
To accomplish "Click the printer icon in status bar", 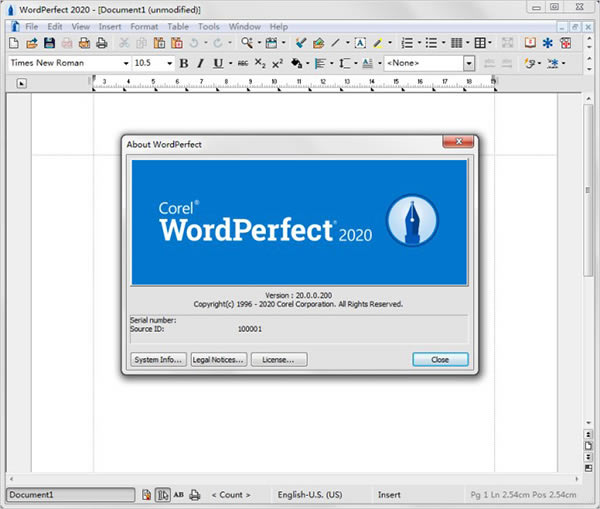I will point(195,494).
